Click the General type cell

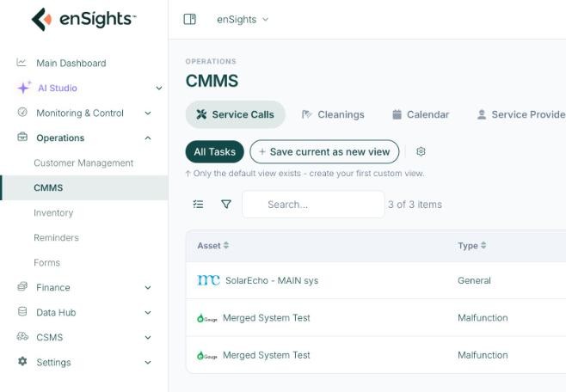[474, 280]
